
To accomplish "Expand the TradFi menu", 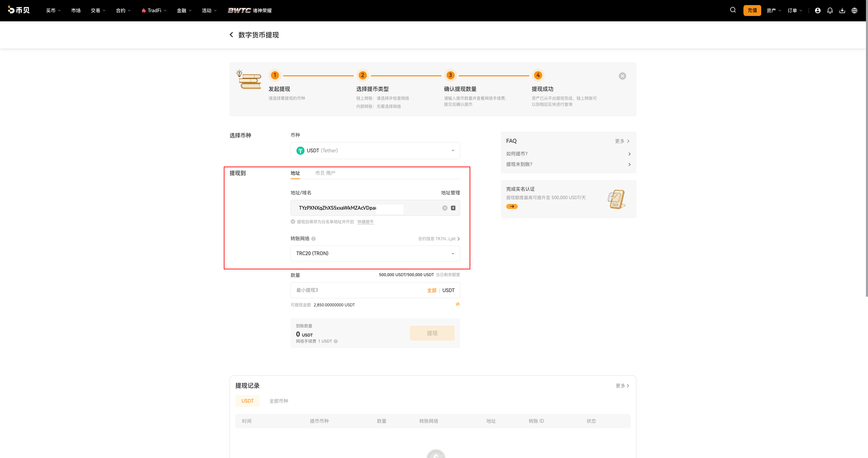I will click(154, 11).
